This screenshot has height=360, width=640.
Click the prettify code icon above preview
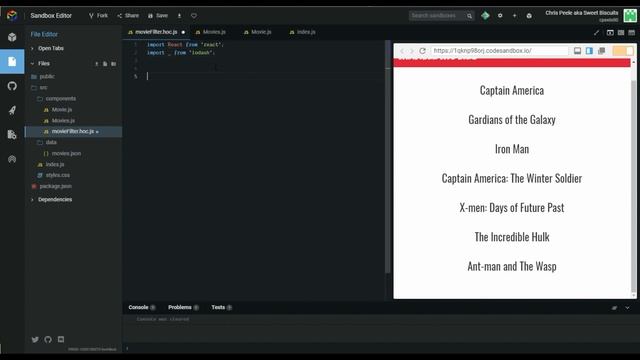[x=596, y=32]
